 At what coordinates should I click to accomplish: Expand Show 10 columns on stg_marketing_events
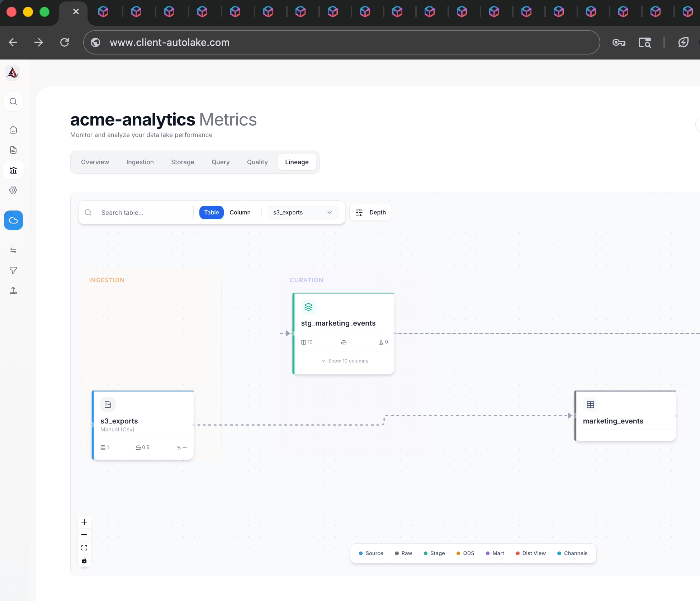tap(345, 361)
